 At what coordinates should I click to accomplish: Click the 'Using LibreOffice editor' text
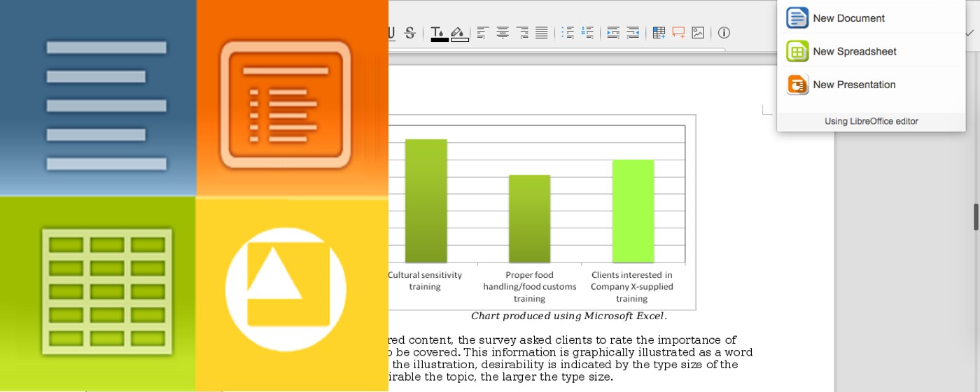[871, 121]
